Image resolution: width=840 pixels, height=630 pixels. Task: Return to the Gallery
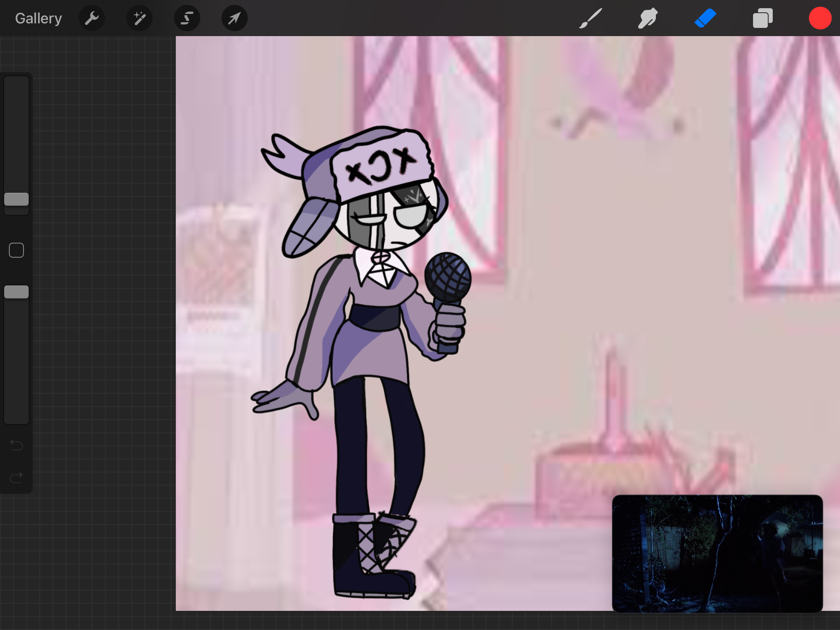39,18
